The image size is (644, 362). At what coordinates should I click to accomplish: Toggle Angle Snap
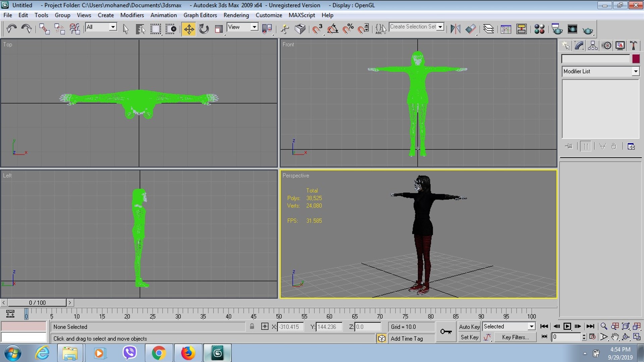[x=332, y=29]
